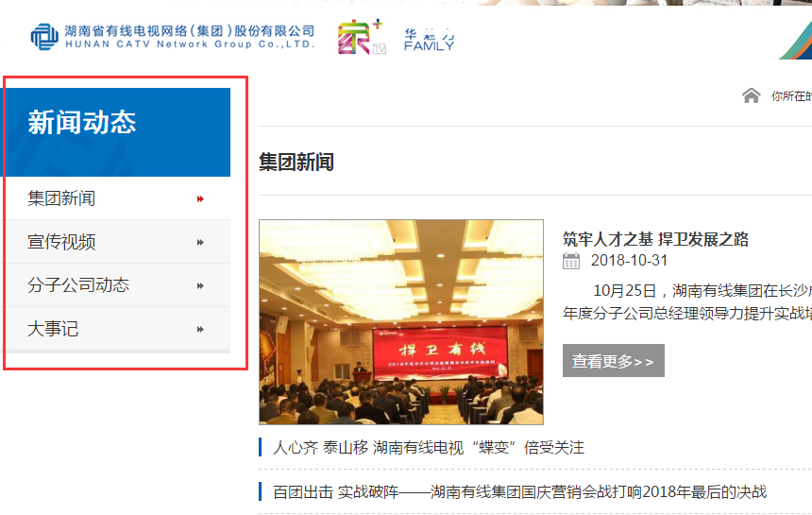The height and width of the screenshot is (515, 812).
Task: Open 集团新闻 in the sidebar menu
Action: coord(118,198)
